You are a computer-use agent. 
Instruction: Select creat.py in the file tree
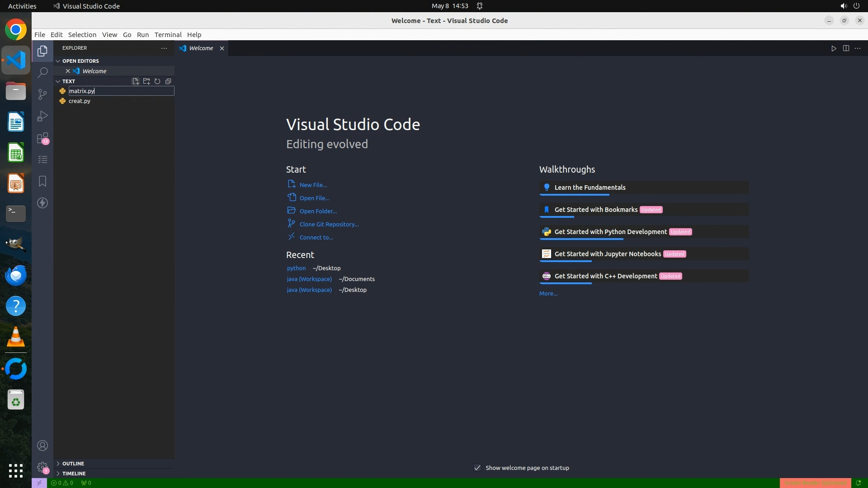[x=80, y=101]
